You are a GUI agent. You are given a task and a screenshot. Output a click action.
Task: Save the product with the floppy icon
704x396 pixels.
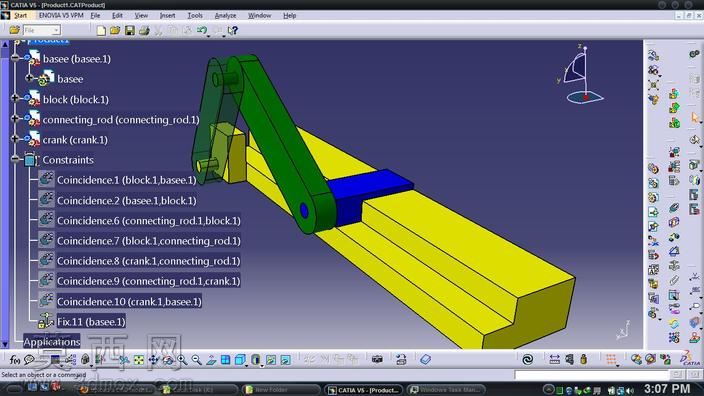130,31
